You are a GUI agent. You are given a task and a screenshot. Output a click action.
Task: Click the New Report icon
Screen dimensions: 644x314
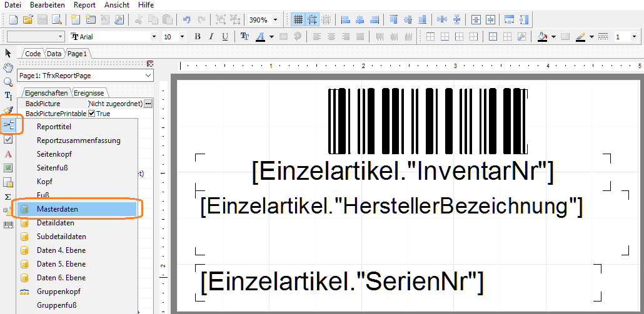pyautogui.click(x=14, y=19)
